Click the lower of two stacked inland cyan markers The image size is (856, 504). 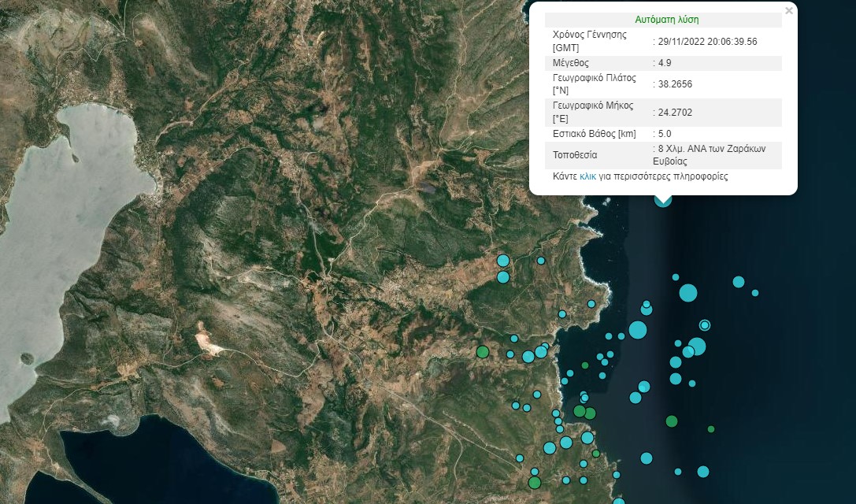503,276
